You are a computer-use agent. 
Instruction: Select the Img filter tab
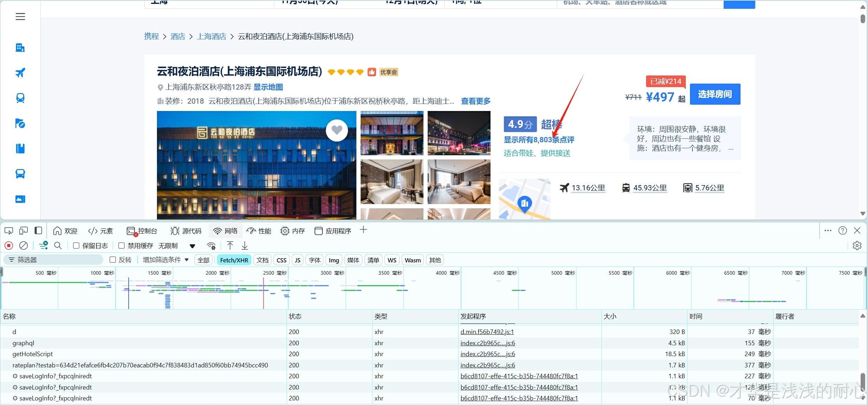[x=334, y=260]
